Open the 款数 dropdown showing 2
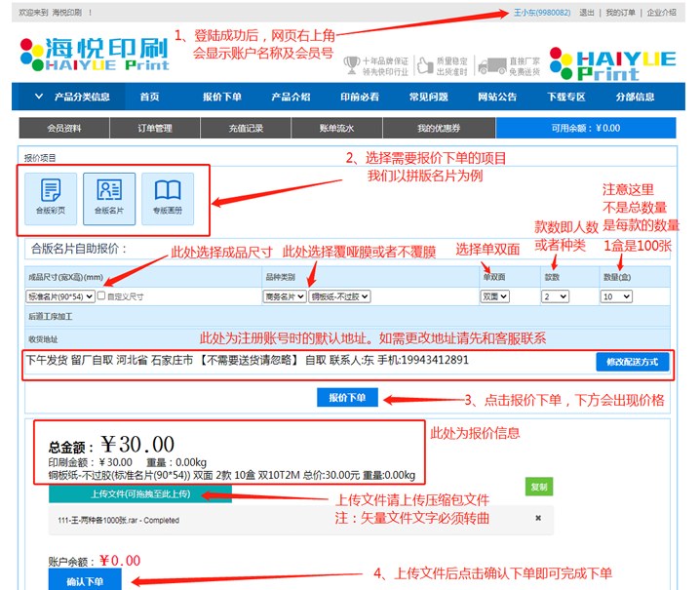This screenshot has height=590, width=700. click(555, 295)
